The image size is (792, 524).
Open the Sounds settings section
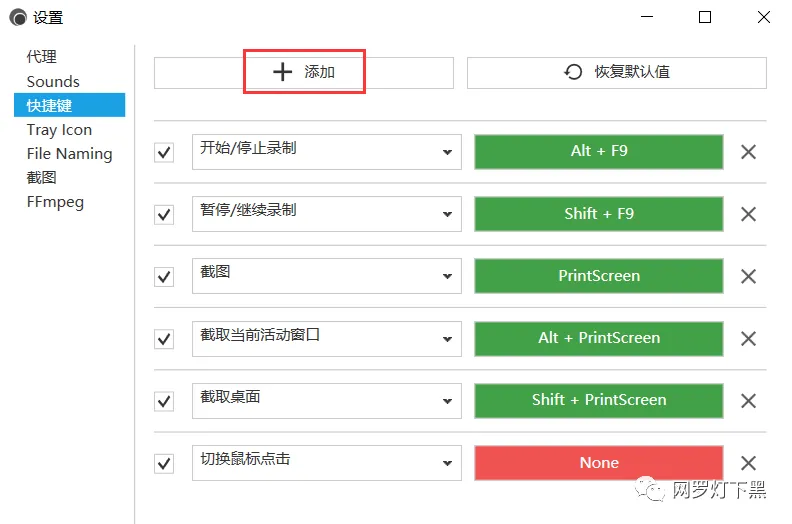53,82
